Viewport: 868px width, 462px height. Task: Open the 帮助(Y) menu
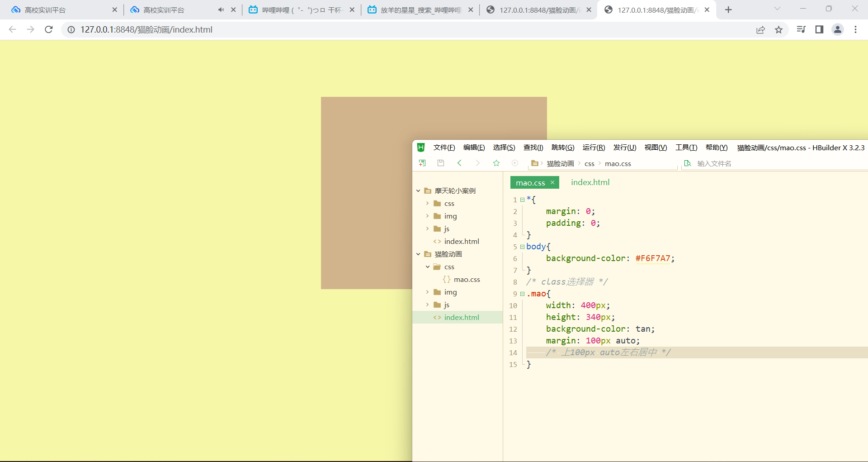click(x=717, y=148)
